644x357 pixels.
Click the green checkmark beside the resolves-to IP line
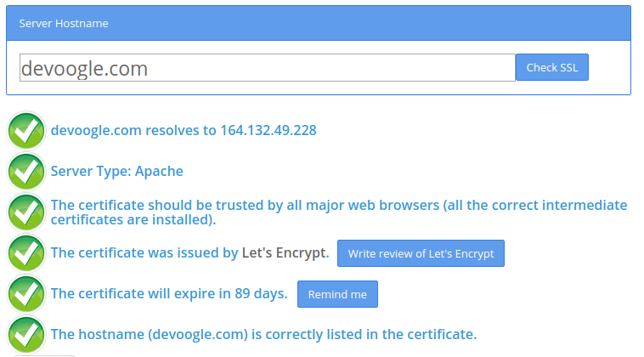coord(26,131)
